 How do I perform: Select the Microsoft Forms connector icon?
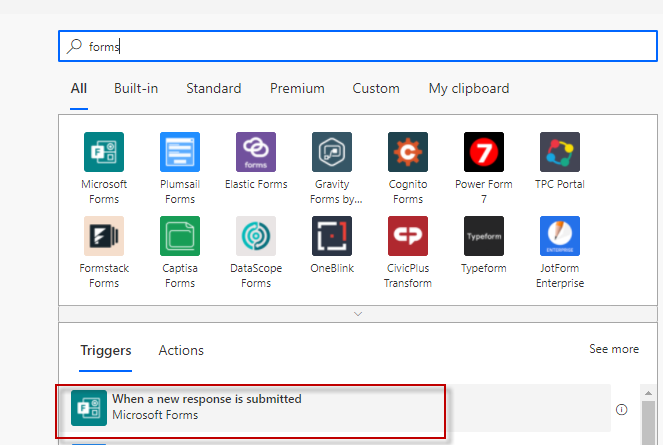point(104,152)
